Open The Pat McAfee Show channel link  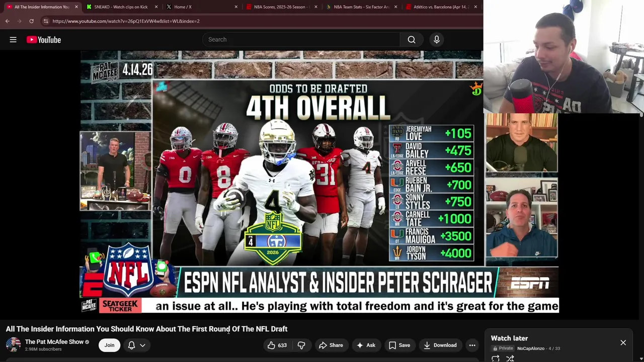point(54,342)
